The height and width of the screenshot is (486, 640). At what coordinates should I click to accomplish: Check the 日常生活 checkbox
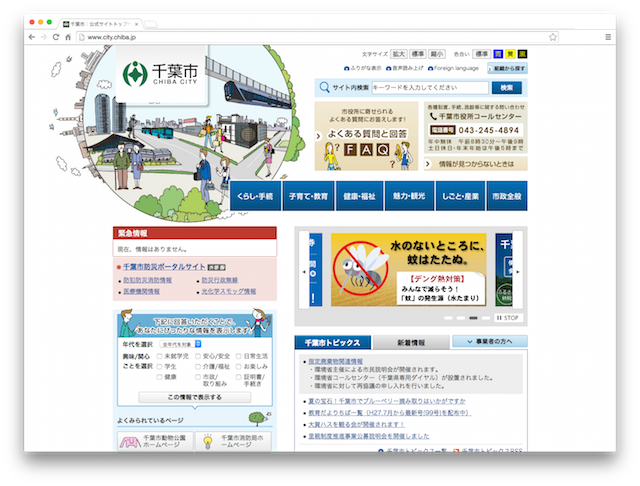pyautogui.click(x=239, y=356)
